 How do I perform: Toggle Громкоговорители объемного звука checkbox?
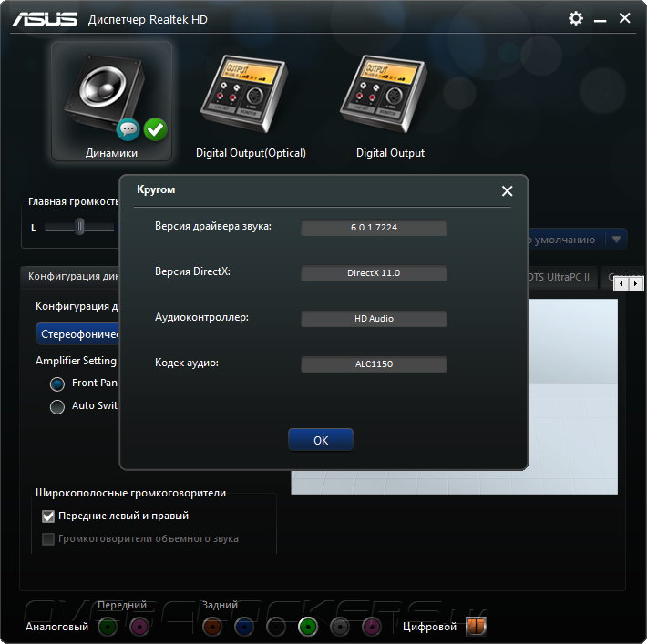click(48, 539)
